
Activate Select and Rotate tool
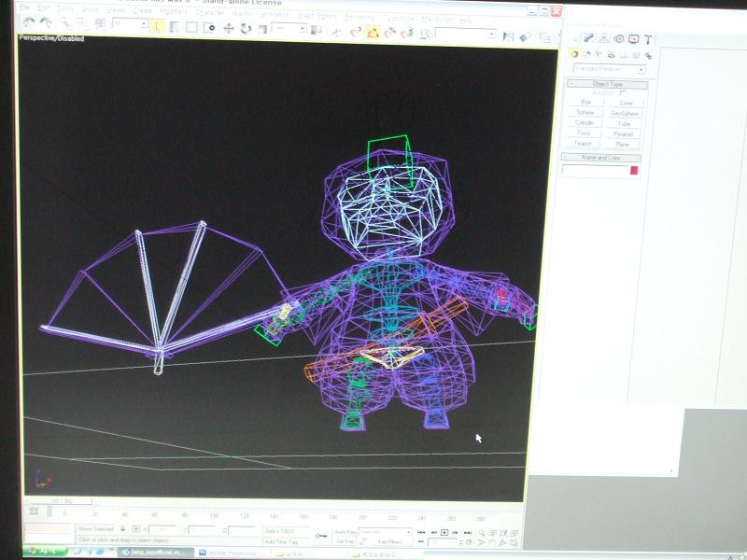coord(246,29)
